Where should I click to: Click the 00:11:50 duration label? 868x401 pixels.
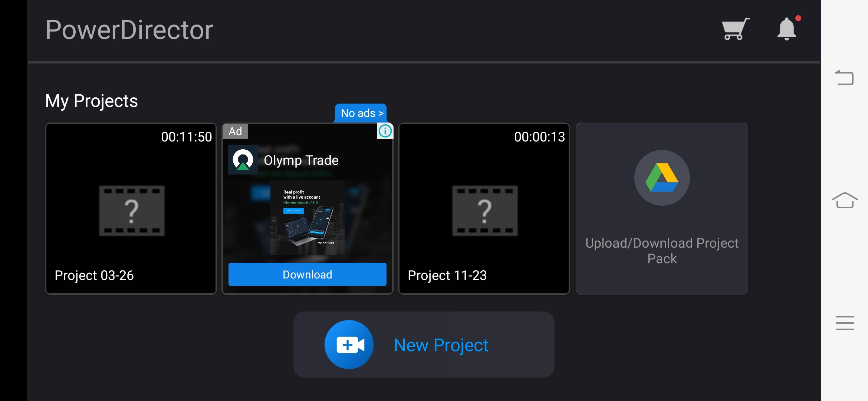(x=187, y=137)
